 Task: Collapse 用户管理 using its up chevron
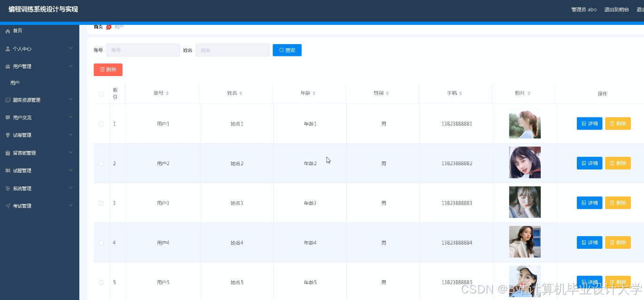pyautogui.click(x=71, y=66)
